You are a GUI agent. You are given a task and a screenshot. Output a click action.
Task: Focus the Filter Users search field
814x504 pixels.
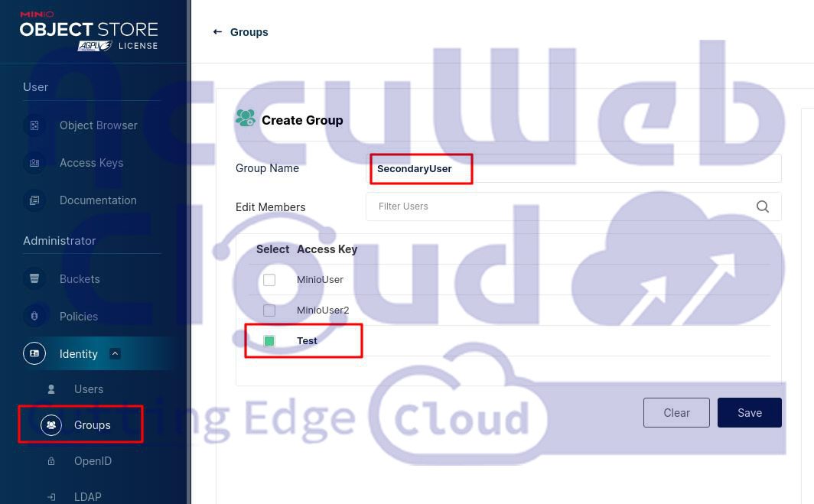(558, 206)
